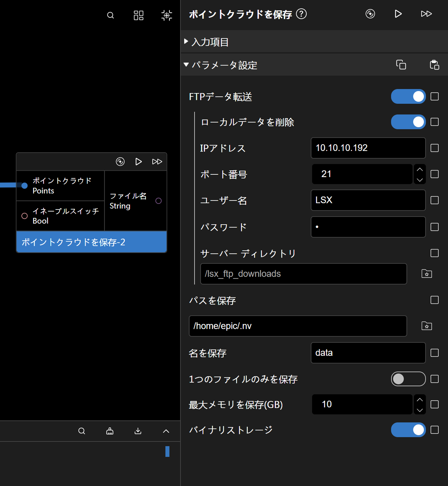
Task: Click the help icon beside ポイントクラウドを保存 title
Action: click(x=301, y=14)
